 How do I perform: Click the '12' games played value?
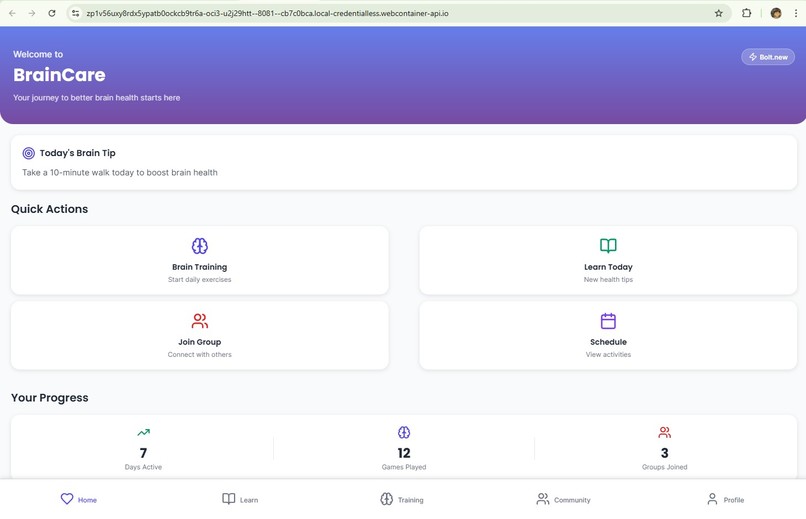pos(404,453)
